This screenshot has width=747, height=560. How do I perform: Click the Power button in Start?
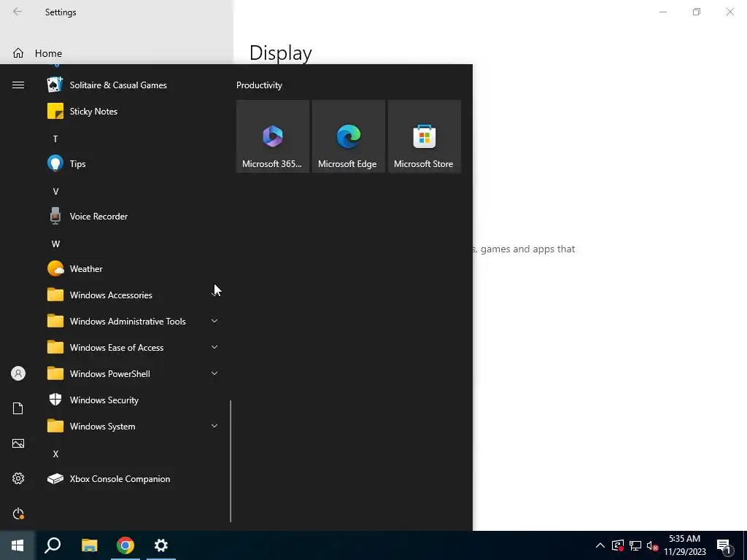click(18, 514)
